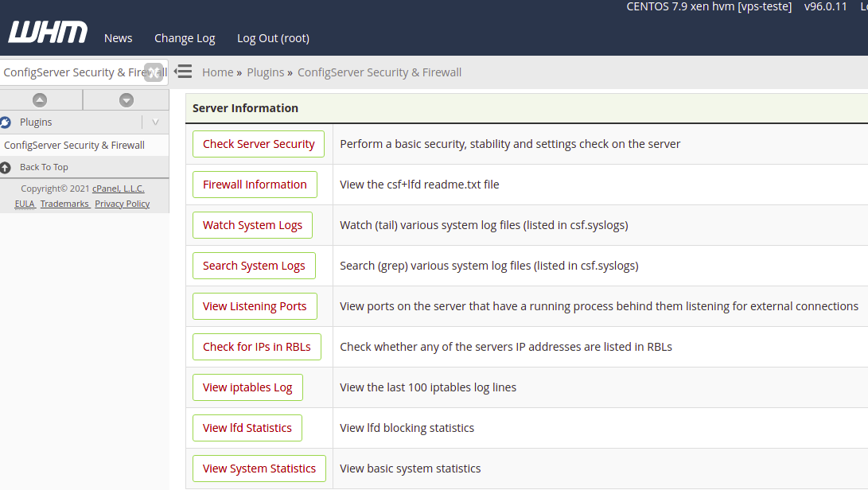Click Check for IPs in RBLs button

(x=257, y=347)
